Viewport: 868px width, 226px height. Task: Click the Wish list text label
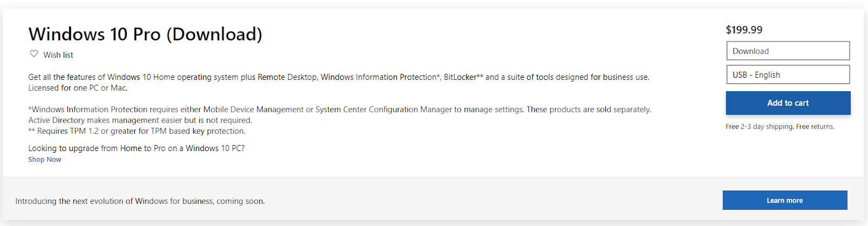point(58,55)
